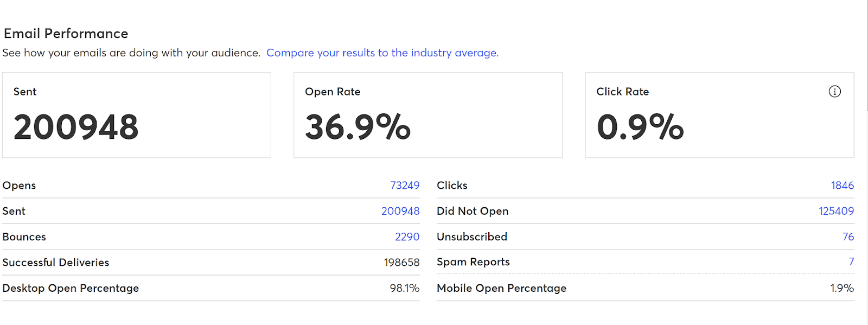The height and width of the screenshot is (325, 868).
Task: Click the Email Performance heading
Action: pyautogui.click(x=66, y=34)
